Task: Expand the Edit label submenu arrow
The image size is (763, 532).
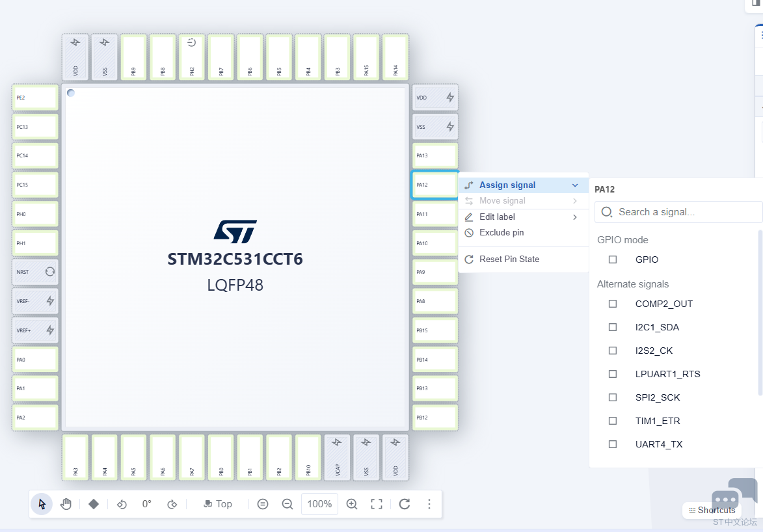Action: pos(575,217)
